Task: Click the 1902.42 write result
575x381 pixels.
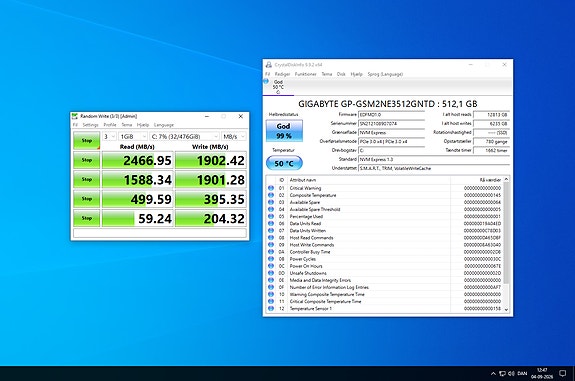Action: click(210, 160)
